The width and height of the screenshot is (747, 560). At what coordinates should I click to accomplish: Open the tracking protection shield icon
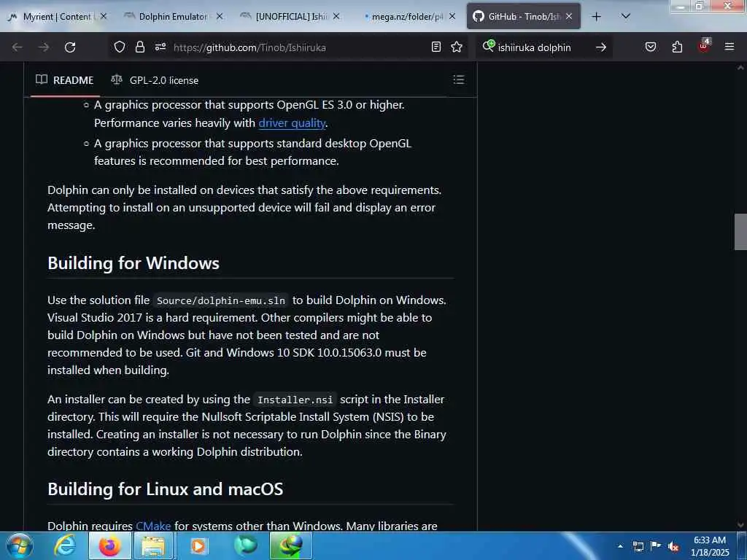[120, 47]
